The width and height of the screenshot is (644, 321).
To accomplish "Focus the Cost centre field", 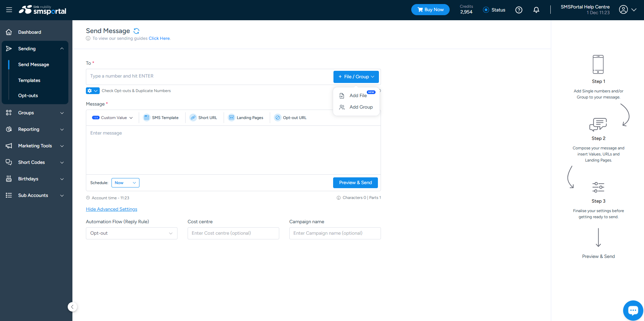I will [233, 233].
